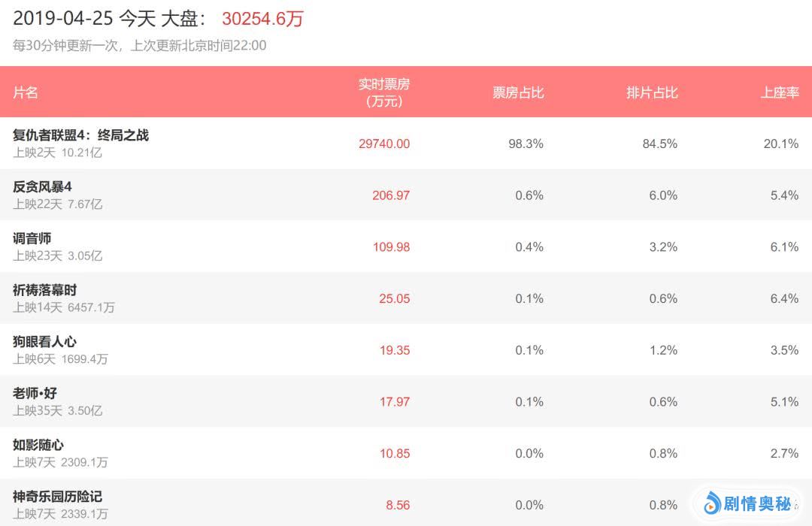Click the 狗眼看人心 movie title
Viewport: 812px width, 526px height.
pos(45,342)
